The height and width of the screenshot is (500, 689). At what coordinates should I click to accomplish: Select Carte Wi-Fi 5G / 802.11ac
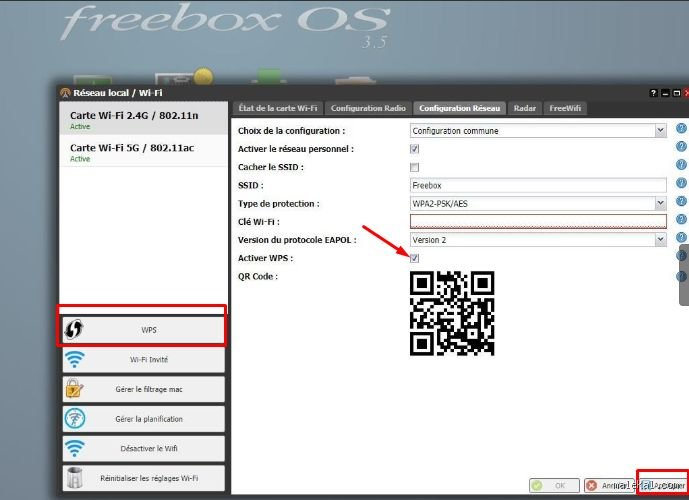pos(144,151)
